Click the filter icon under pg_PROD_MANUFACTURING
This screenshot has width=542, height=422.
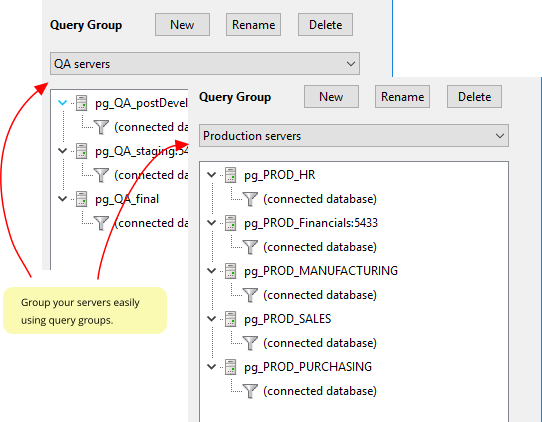[250, 295]
